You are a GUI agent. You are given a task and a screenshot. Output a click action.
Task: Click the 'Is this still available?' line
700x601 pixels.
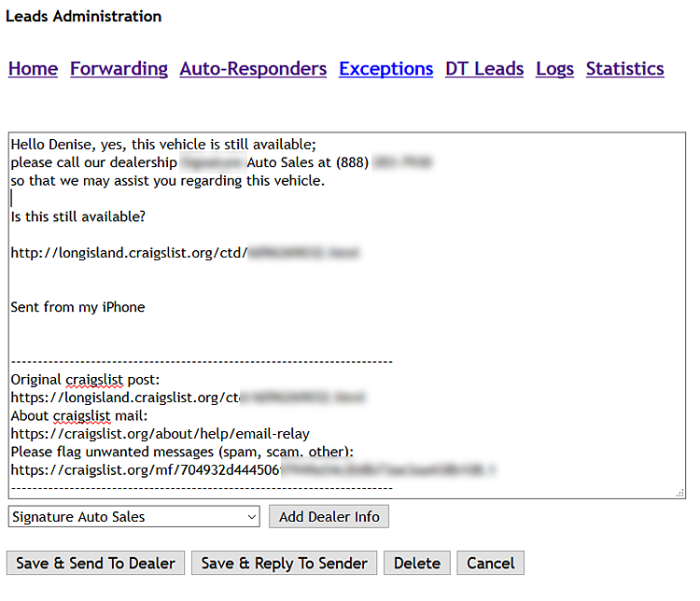[78, 217]
